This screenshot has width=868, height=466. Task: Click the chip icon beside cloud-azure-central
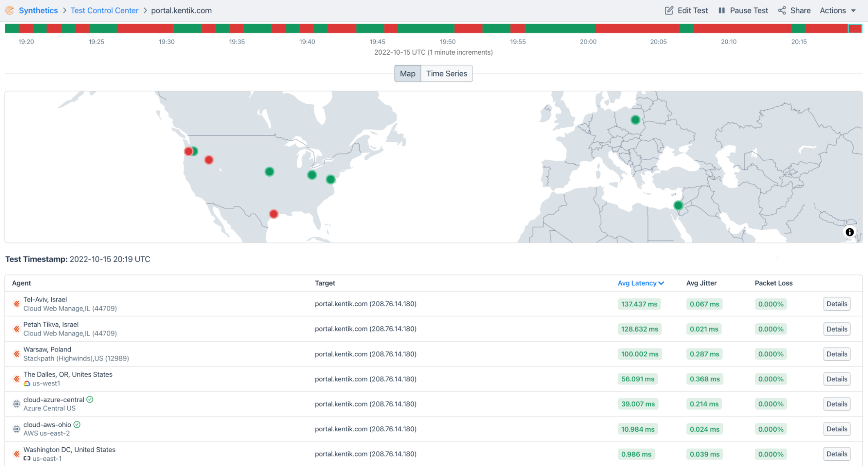17,404
